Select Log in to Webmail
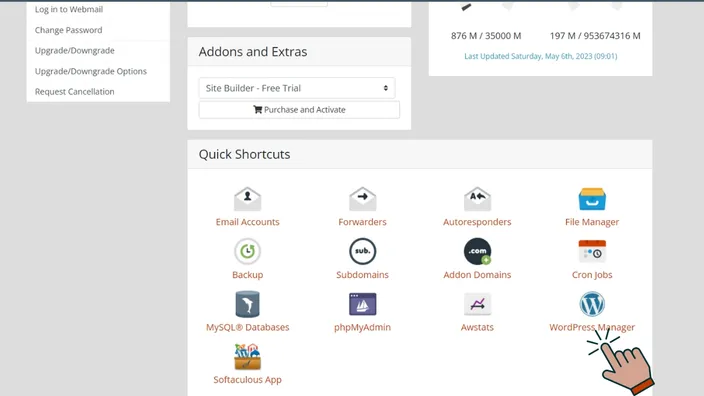The image size is (704, 396). 69,9
